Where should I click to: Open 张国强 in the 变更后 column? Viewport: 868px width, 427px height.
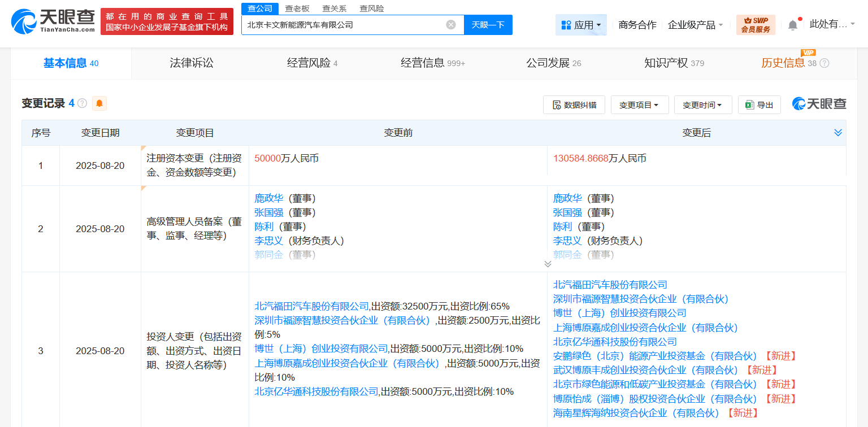click(567, 212)
